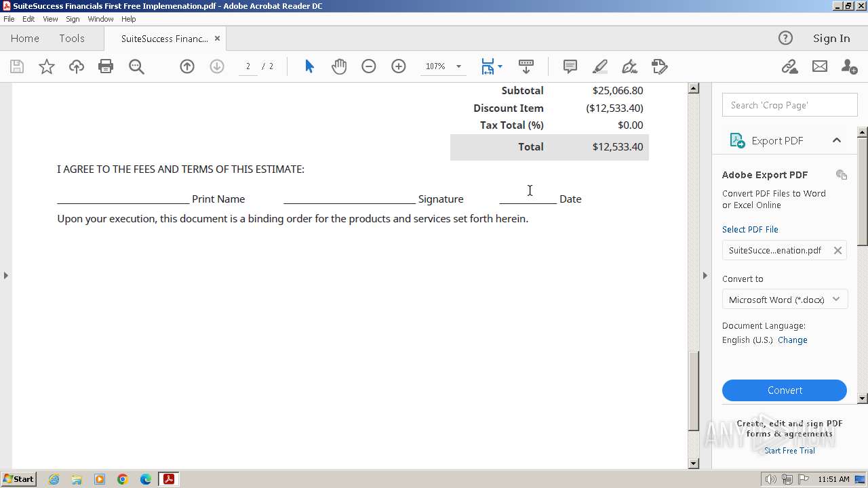This screenshot has width=868, height=488.
Task: Bookmark document with the star icon
Action: point(47,66)
